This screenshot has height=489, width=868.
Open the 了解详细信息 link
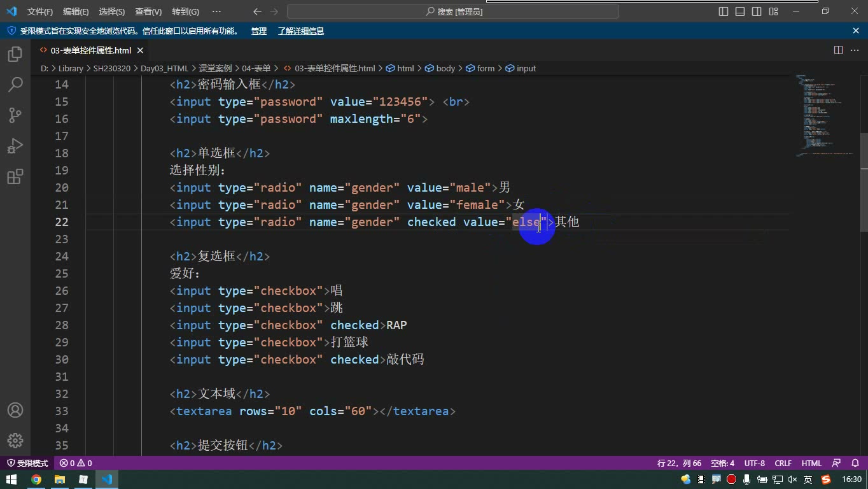pos(300,31)
